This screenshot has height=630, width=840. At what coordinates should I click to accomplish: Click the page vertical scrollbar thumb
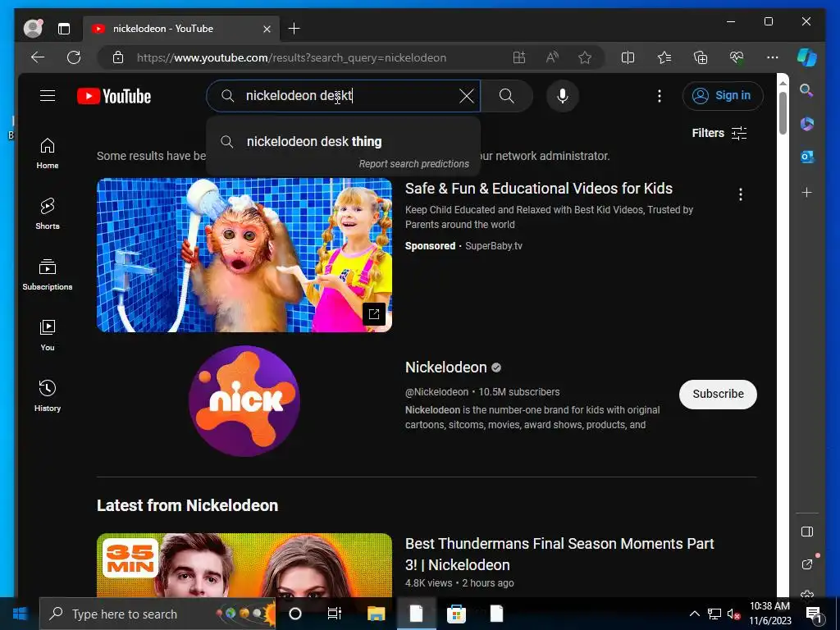[x=783, y=113]
